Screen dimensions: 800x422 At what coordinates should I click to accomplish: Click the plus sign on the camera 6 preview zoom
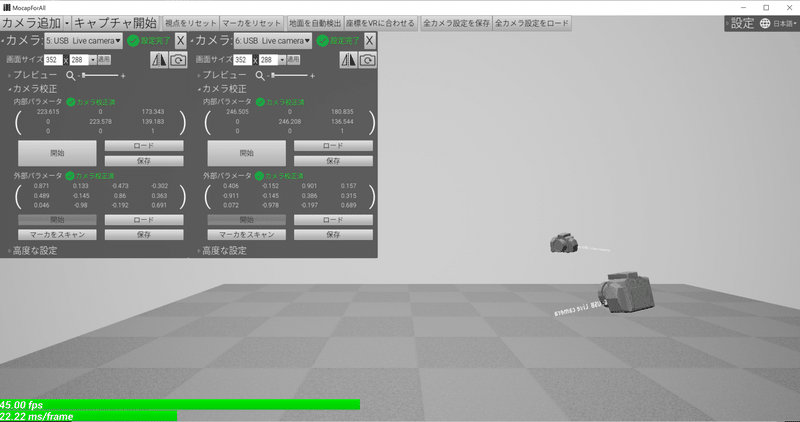point(312,76)
